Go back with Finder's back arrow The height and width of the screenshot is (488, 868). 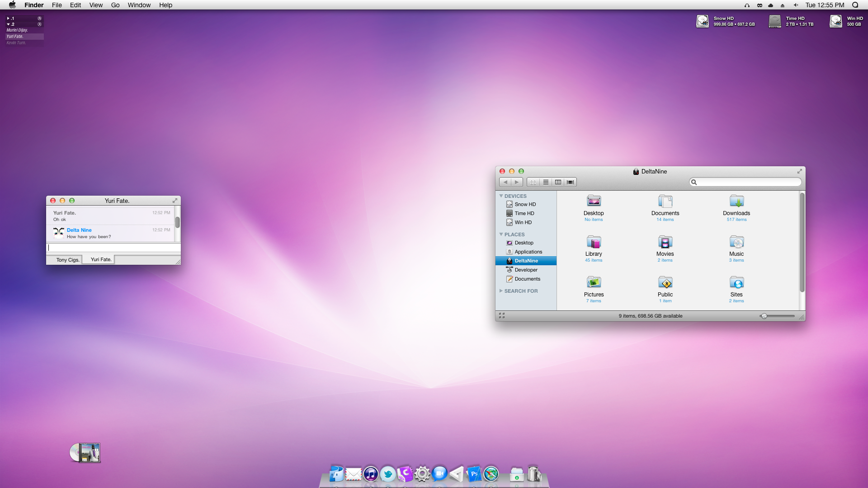(x=505, y=182)
